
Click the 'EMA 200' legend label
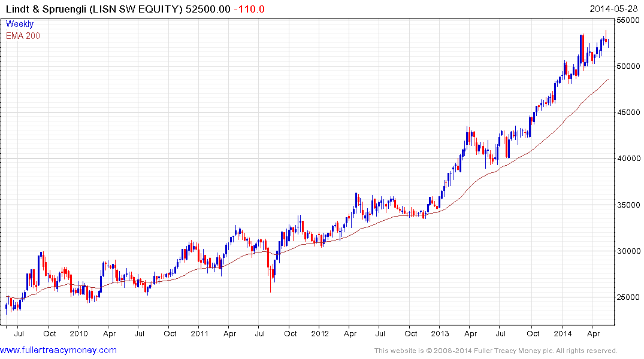click(23, 36)
